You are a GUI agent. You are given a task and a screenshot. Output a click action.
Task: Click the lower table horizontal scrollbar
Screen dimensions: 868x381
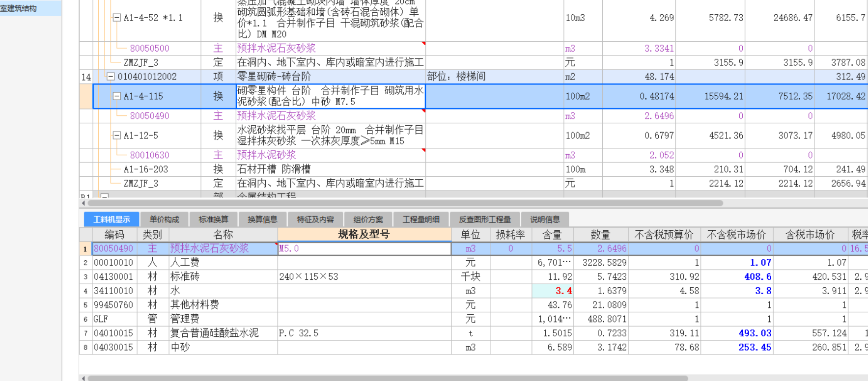[x=388, y=378]
